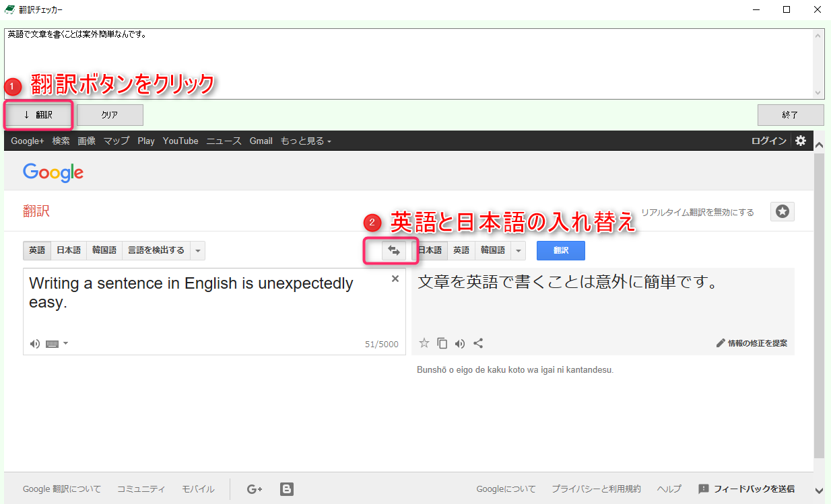Open the source language list dropdown arrow
The height and width of the screenshot is (504, 831).
[197, 250]
